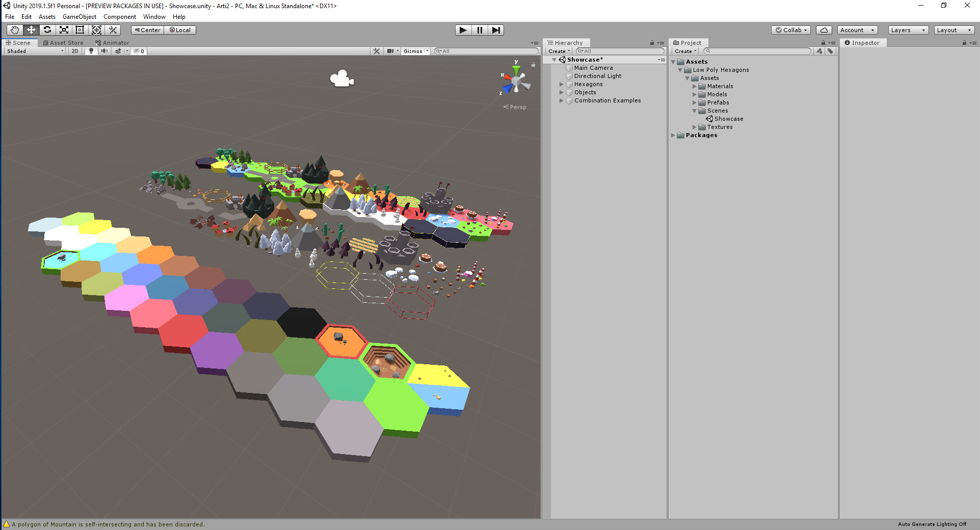Screen dimensions: 980x530
Task: Toggle 2D view mode
Action: (74, 50)
